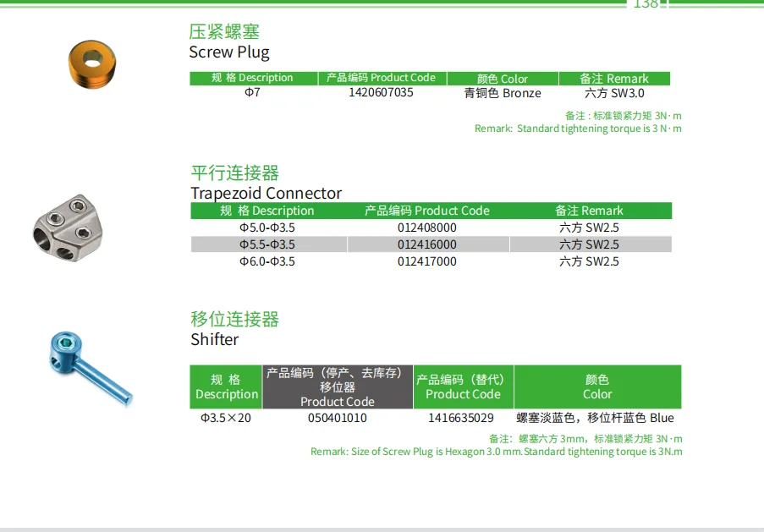764x532 pixels.
Task: Click the '颜色 Color' header in Screw Plug table
Action: pos(503,79)
